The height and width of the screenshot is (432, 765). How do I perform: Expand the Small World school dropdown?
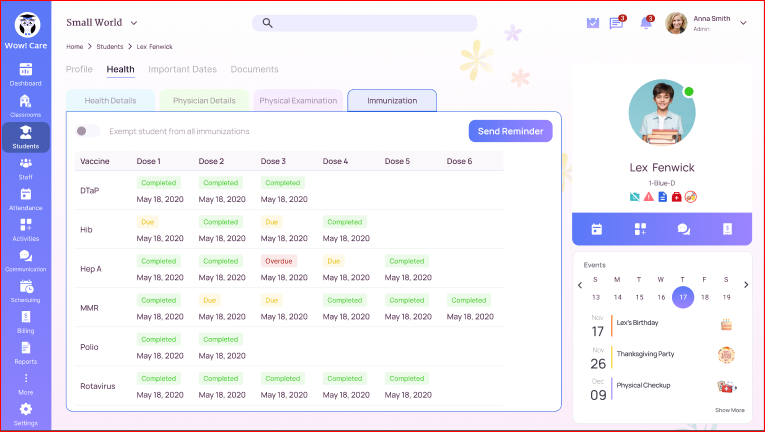pyautogui.click(x=134, y=22)
